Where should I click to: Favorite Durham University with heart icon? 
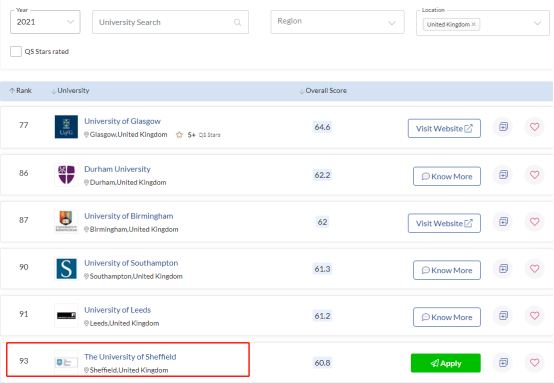(x=535, y=175)
